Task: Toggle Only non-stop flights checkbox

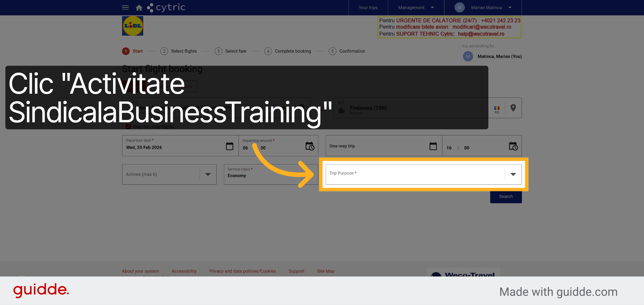Action: [128, 127]
